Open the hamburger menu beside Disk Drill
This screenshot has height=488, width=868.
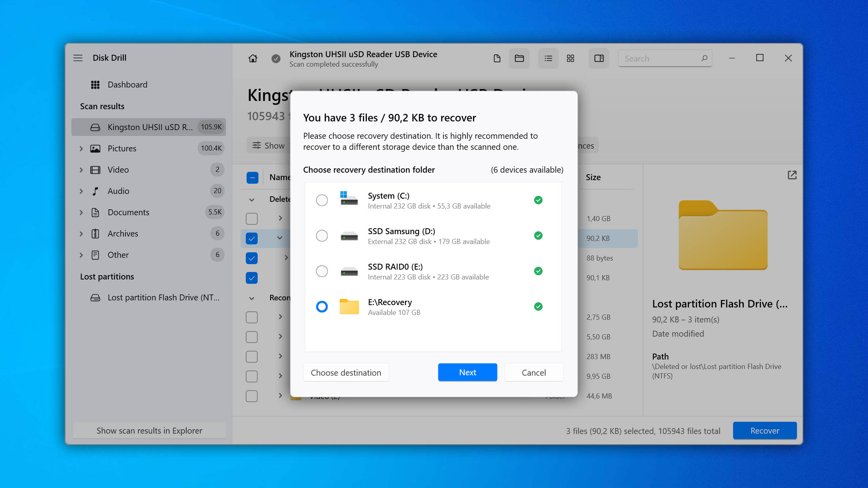[x=78, y=58]
